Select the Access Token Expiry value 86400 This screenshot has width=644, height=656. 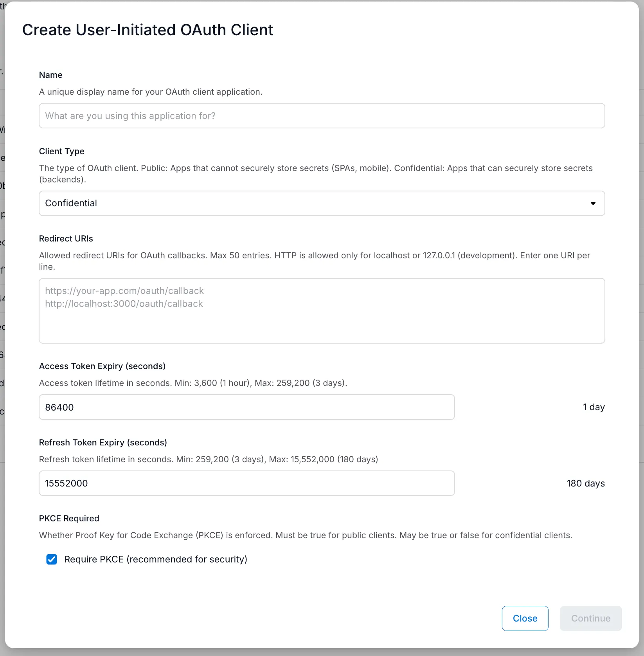tap(246, 407)
